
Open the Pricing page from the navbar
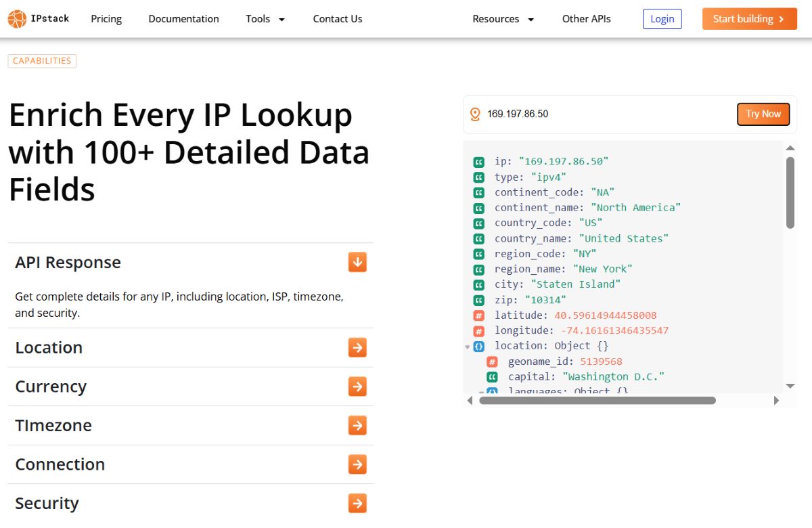tap(106, 18)
